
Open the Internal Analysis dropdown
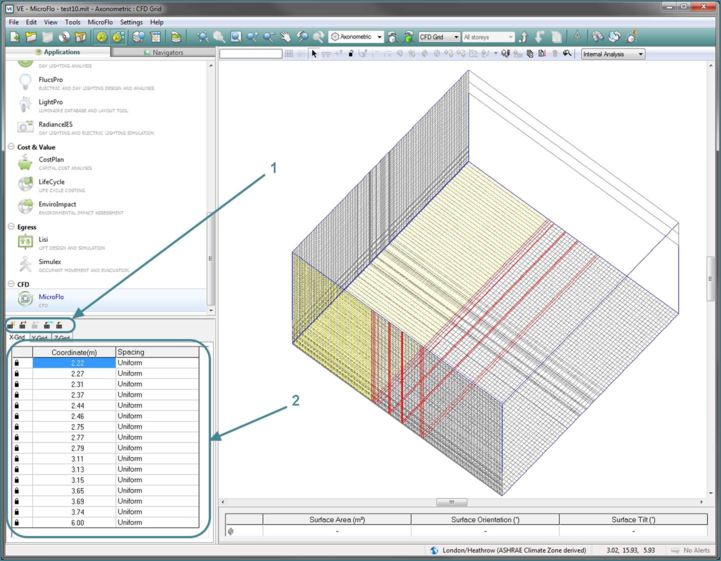pyautogui.click(x=639, y=54)
